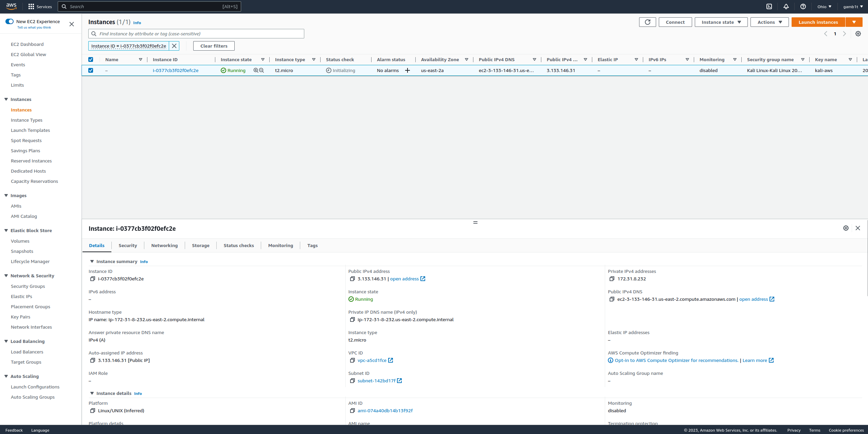Click the instance filter search field
This screenshot has width=868, height=434.
click(x=200, y=34)
